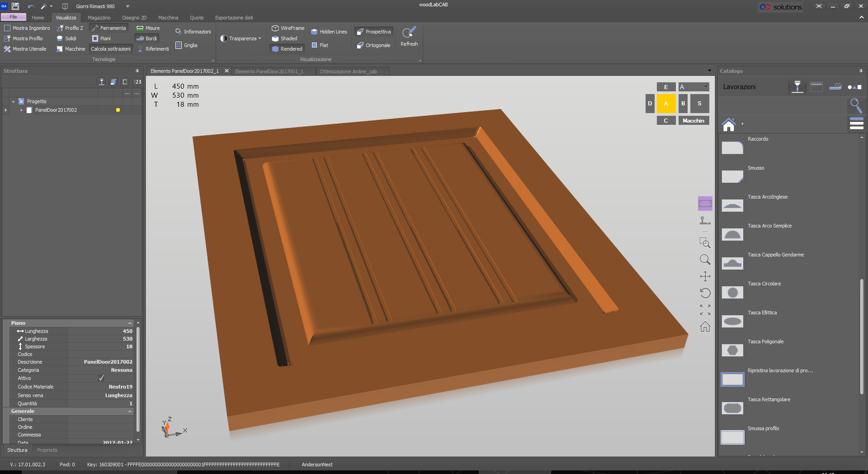Toggle Bordi edges display
This screenshot has width=868, height=474.
147,38
